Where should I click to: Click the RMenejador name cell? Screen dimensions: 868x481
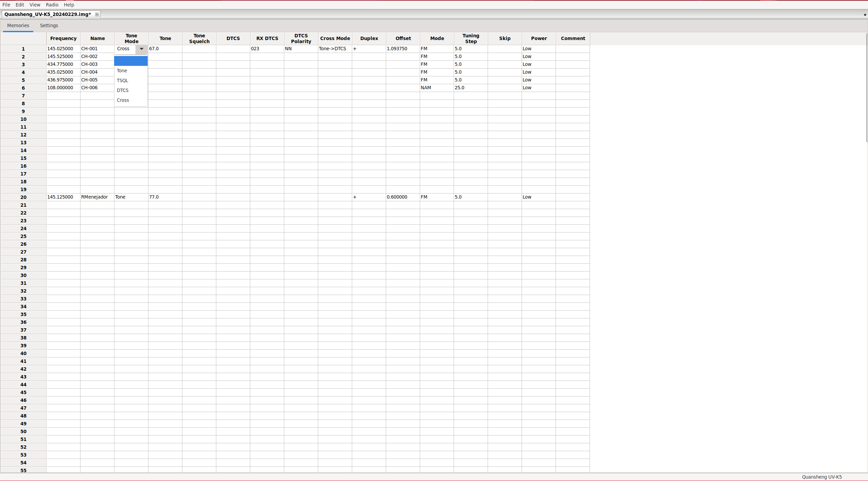[94, 197]
